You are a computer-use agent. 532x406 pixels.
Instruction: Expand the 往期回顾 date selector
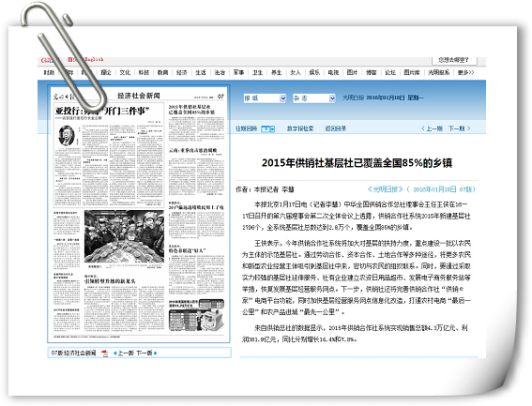[x=268, y=128]
